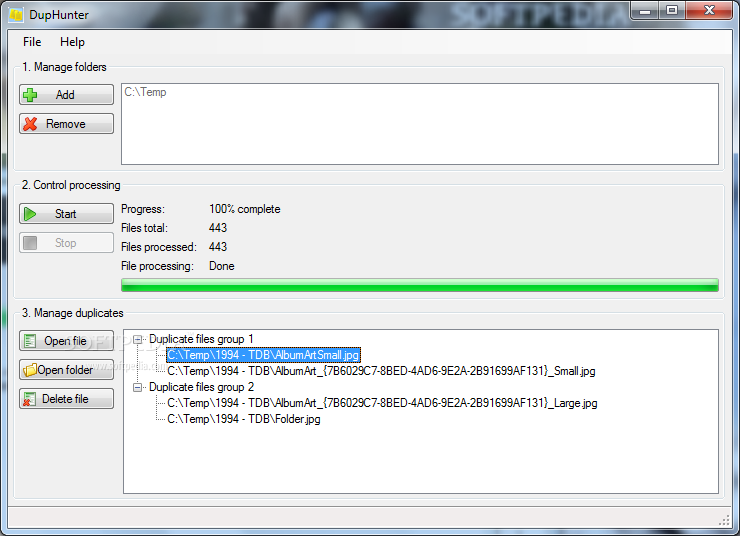This screenshot has height=536, width=740.
Task: Click the File processing Done status
Action: click(221, 266)
